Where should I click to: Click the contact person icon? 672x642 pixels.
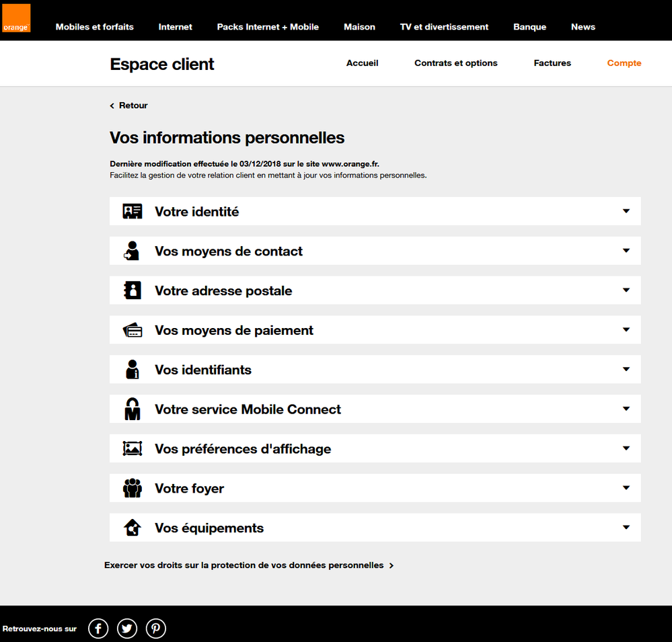[132, 251]
